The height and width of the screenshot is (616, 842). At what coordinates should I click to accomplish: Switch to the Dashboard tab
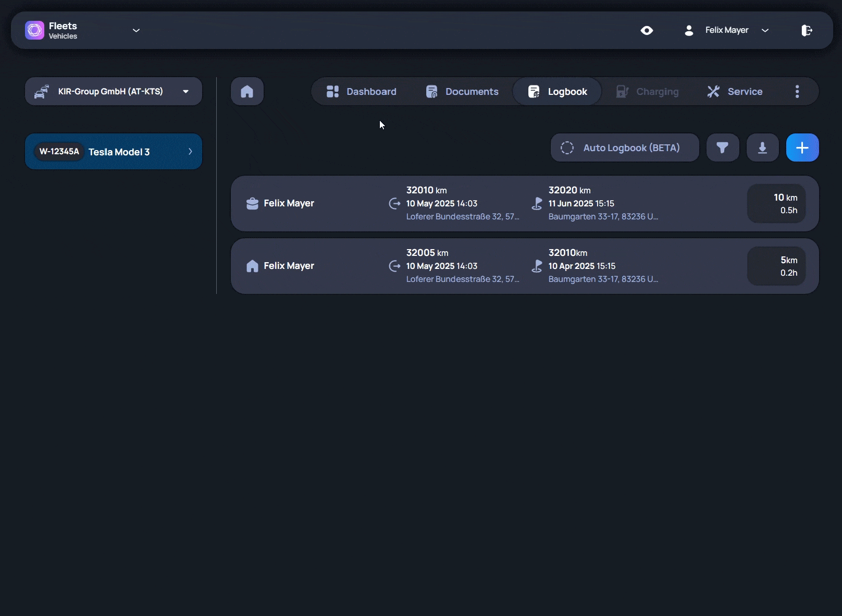click(x=361, y=91)
